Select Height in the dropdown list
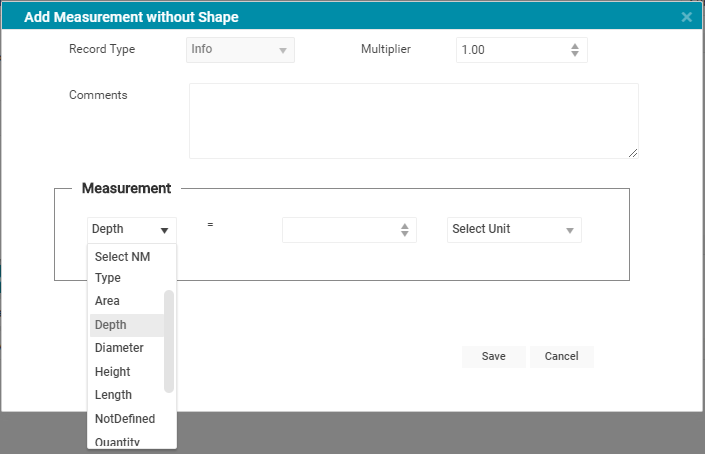The width and height of the screenshot is (705, 454). tap(113, 372)
